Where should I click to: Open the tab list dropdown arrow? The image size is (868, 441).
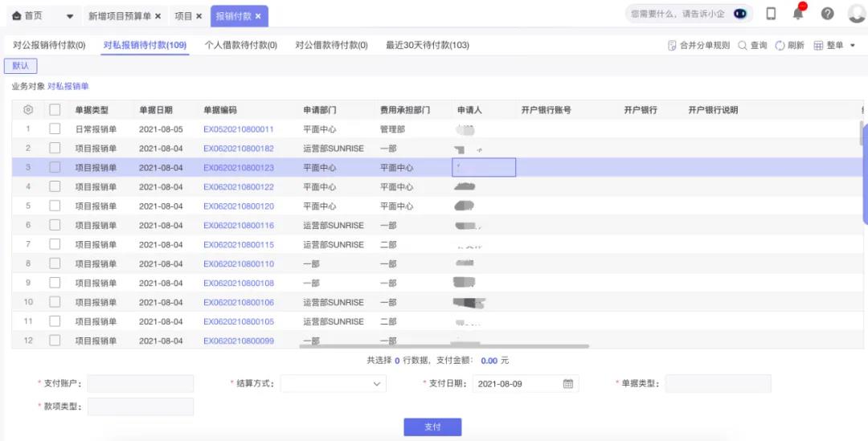pyautogui.click(x=69, y=16)
